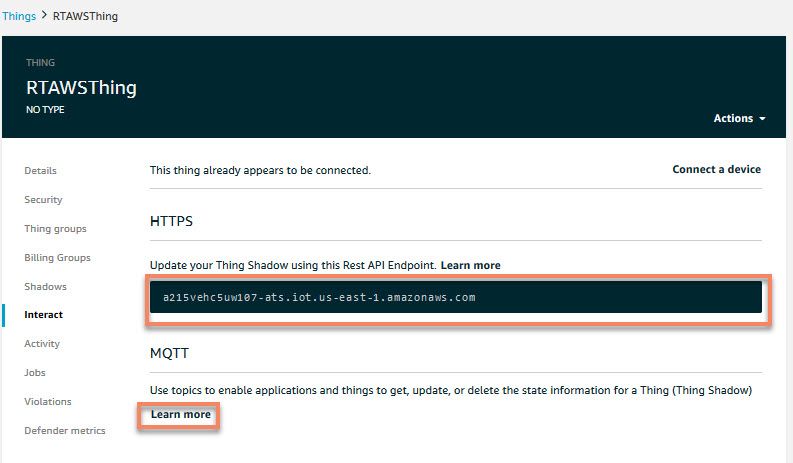This screenshot has width=793, height=463.
Task: Open the Jobs section
Action: tap(35, 372)
